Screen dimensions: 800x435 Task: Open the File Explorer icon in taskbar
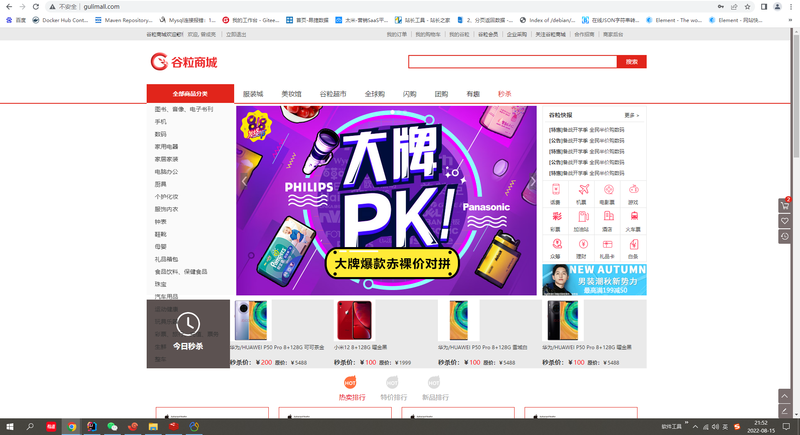(x=153, y=427)
